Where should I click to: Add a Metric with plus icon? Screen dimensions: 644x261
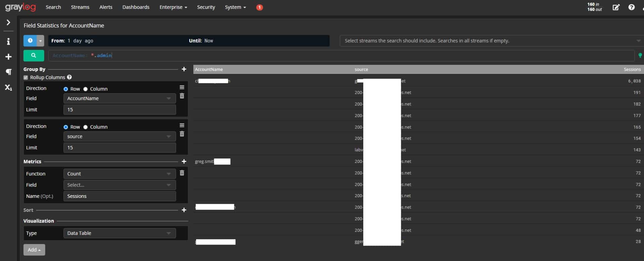[184, 162]
